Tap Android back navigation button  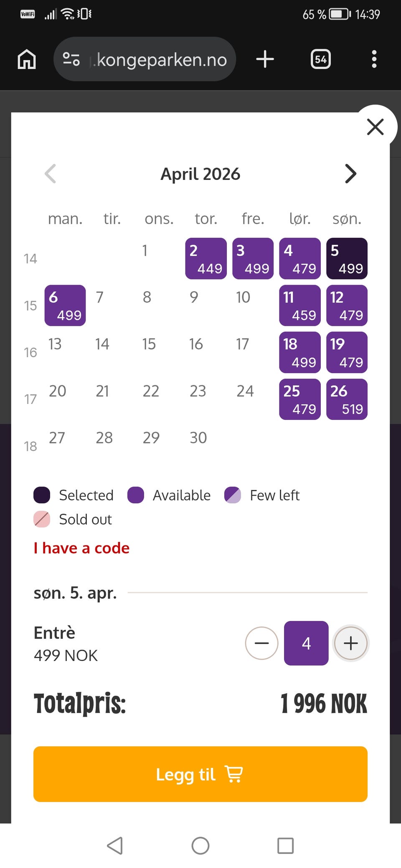click(115, 845)
